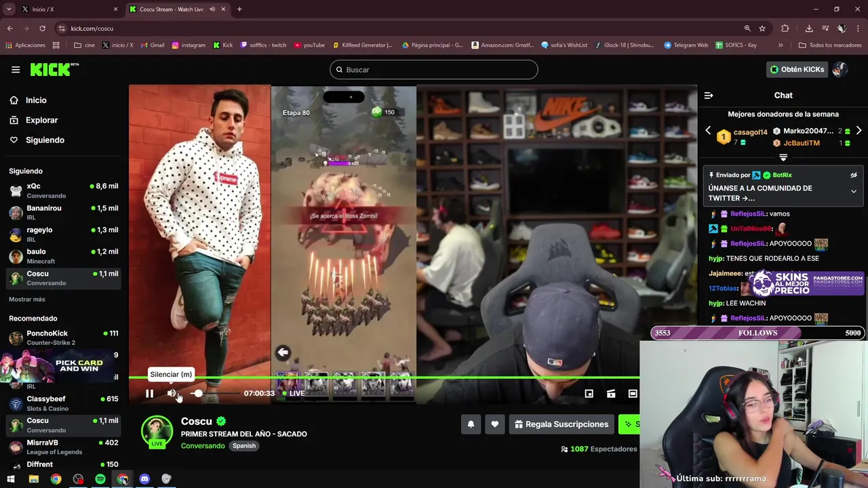Open PonchoKick recommended channel
This screenshot has width=868, height=488.
tap(62, 338)
